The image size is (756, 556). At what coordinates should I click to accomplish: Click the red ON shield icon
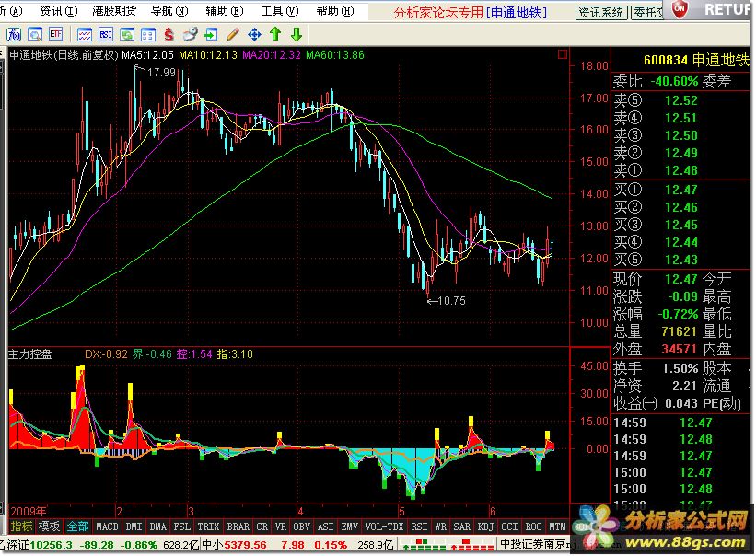click(680, 8)
